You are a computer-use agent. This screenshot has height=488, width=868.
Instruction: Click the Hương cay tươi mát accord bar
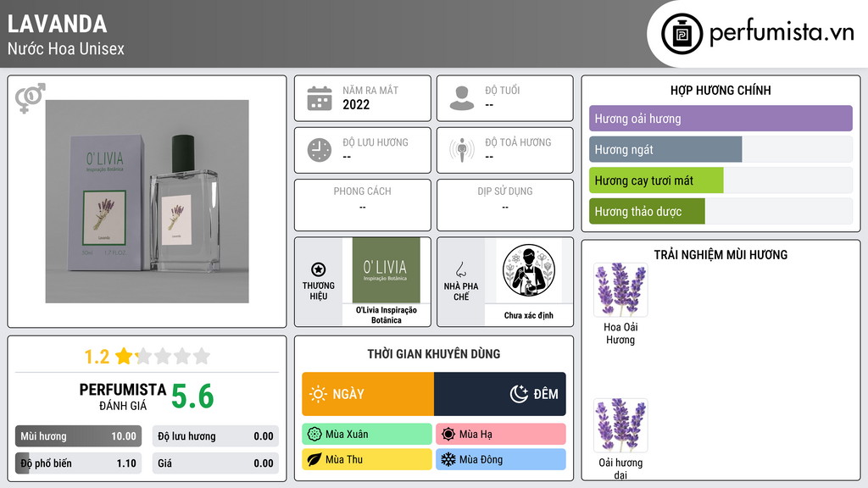[x=721, y=180]
